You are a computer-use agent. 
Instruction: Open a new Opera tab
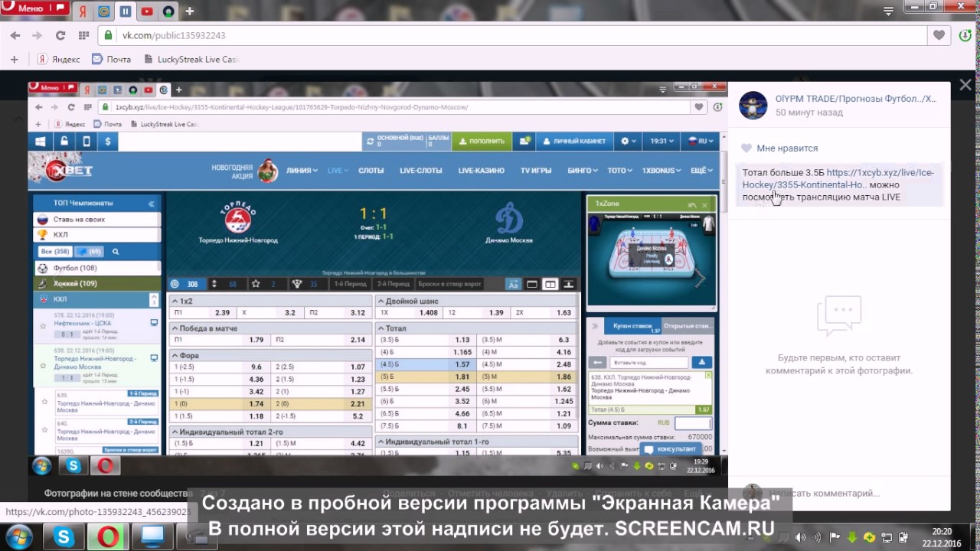pyautogui.click(x=189, y=11)
